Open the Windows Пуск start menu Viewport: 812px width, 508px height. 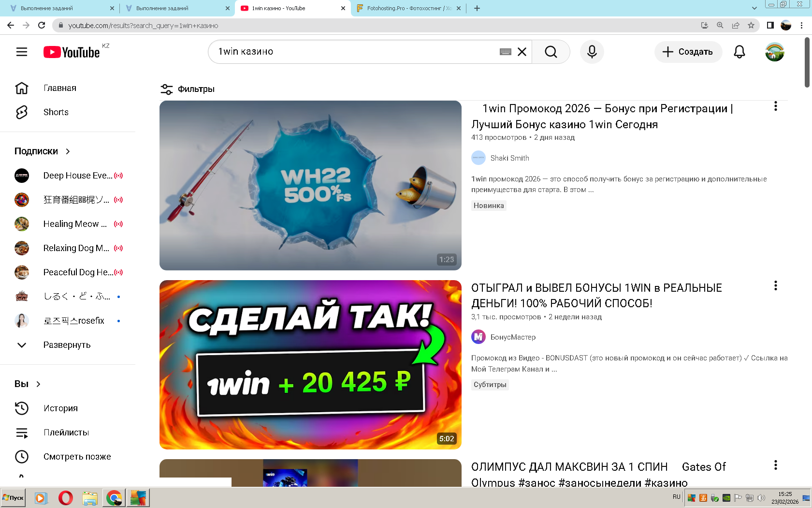coord(13,498)
